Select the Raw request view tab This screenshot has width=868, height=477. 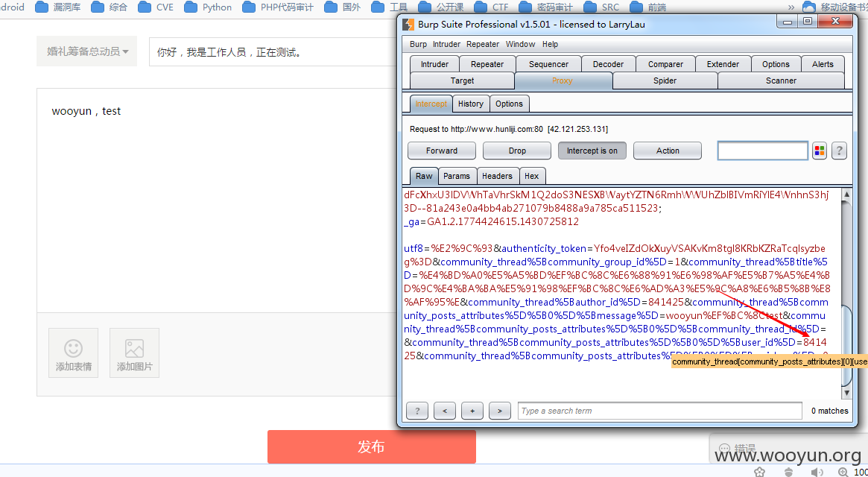pos(424,176)
